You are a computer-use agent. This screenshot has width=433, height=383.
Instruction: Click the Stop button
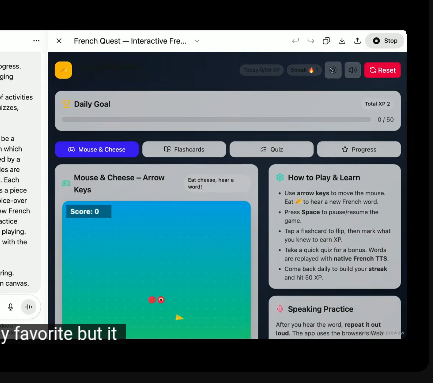385,41
